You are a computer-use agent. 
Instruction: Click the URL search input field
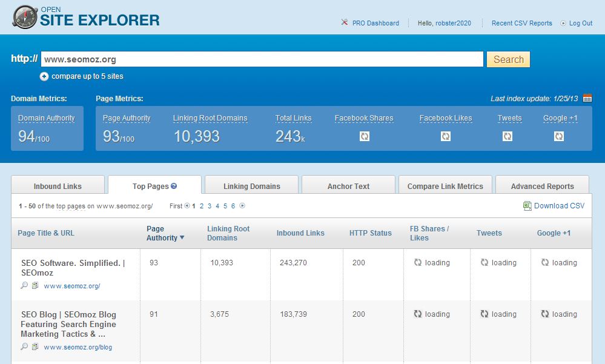(262, 59)
